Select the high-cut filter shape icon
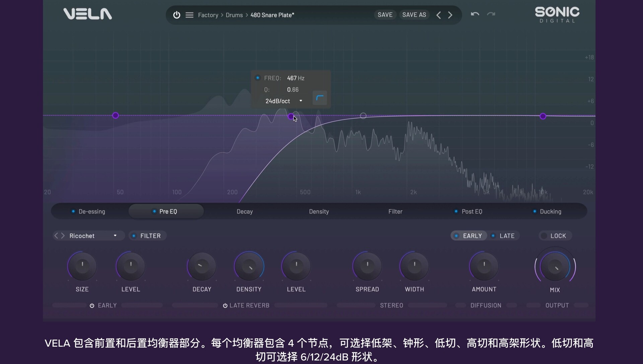The image size is (643, 364). pyautogui.click(x=320, y=98)
